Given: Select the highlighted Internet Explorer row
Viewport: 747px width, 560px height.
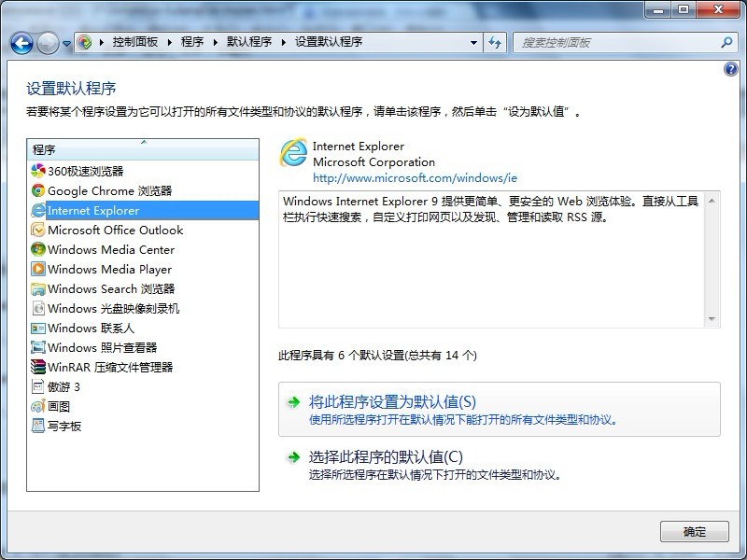Looking at the screenshot, I should click(x=144, y=210).
